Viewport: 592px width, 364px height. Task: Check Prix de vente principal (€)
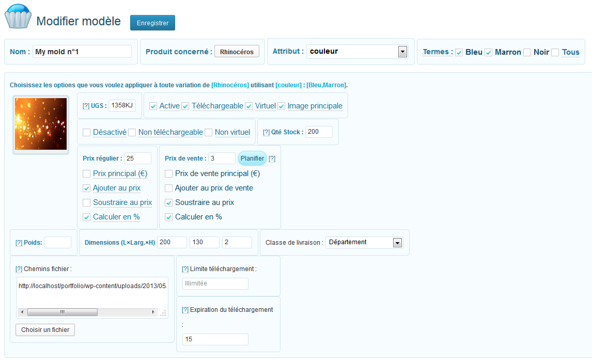[169, 173]
